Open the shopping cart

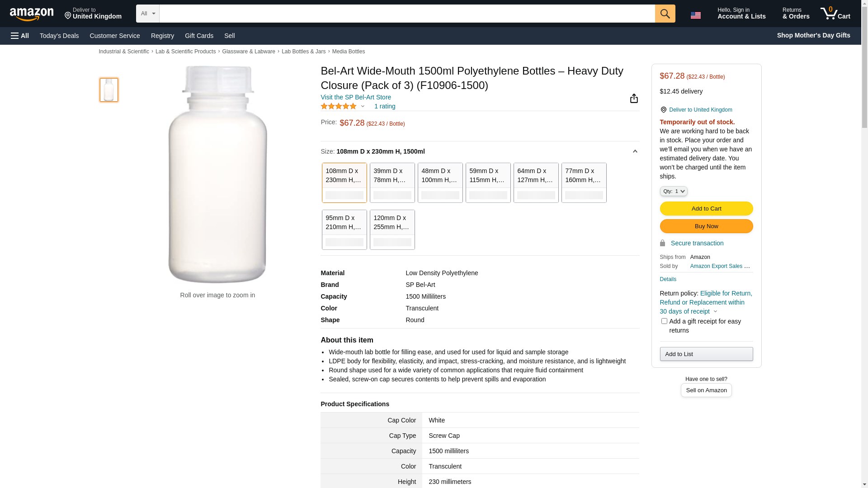point(835,14)
